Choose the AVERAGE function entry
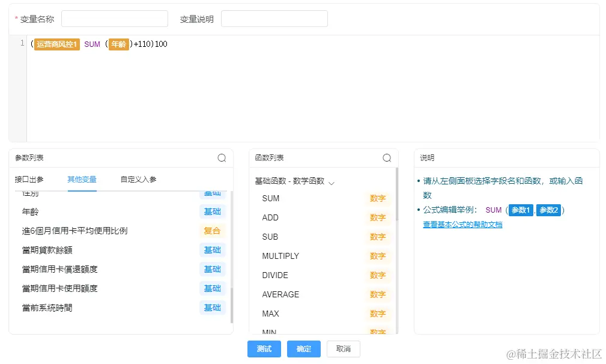Image resolution: width=606 pixels, height=364 pixels. pyautogui.click(x=280, y=294)
